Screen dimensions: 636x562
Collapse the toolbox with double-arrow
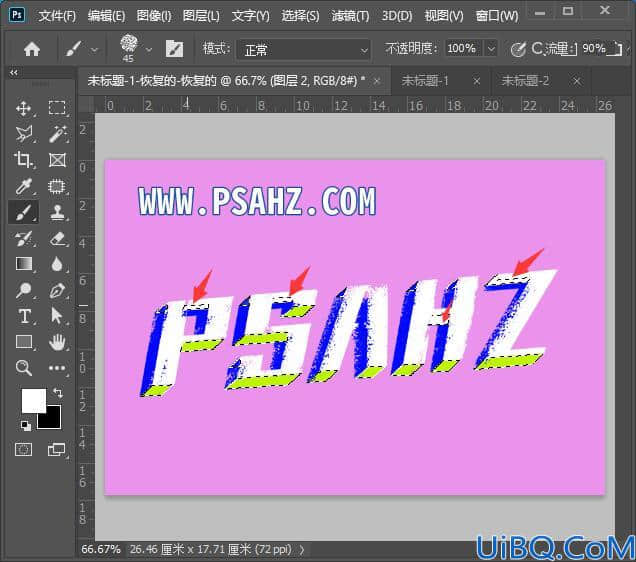(14, 73)
